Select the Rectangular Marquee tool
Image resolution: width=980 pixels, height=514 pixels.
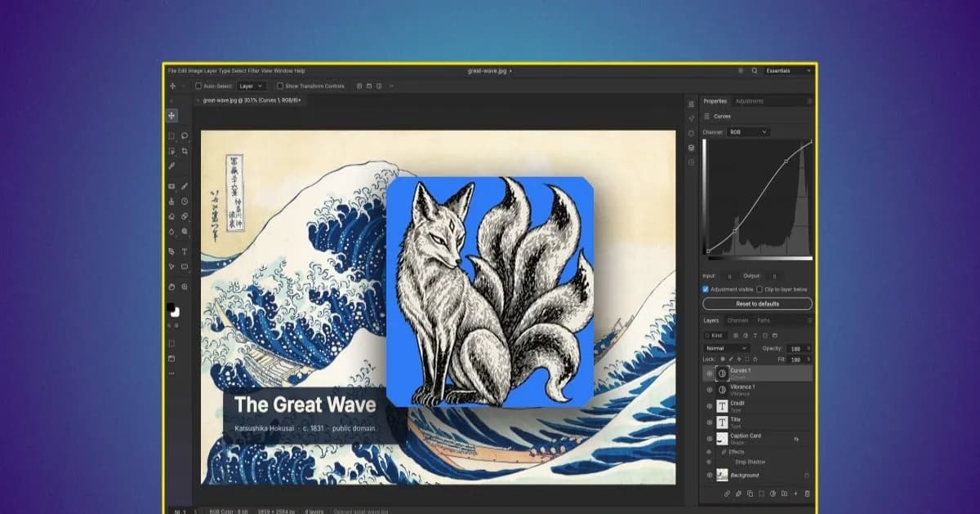172,135
